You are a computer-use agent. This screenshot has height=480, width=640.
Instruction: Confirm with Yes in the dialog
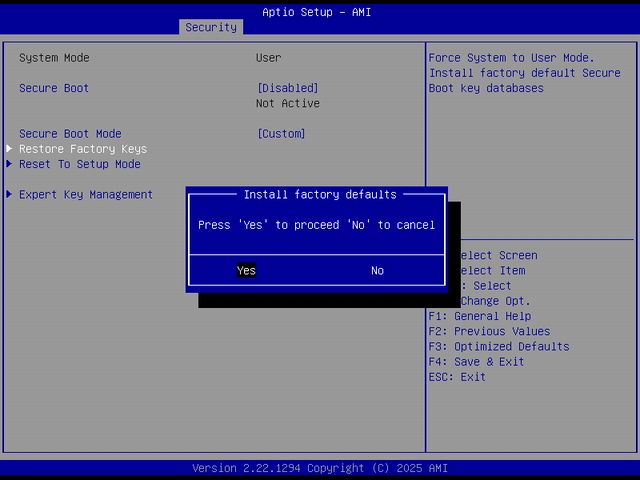[246, 270]
